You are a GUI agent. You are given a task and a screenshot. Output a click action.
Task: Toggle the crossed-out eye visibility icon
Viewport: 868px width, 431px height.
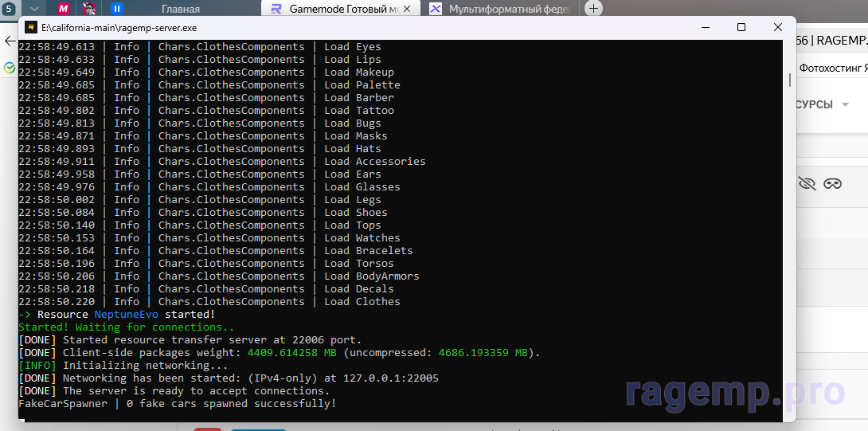[807, 183]
